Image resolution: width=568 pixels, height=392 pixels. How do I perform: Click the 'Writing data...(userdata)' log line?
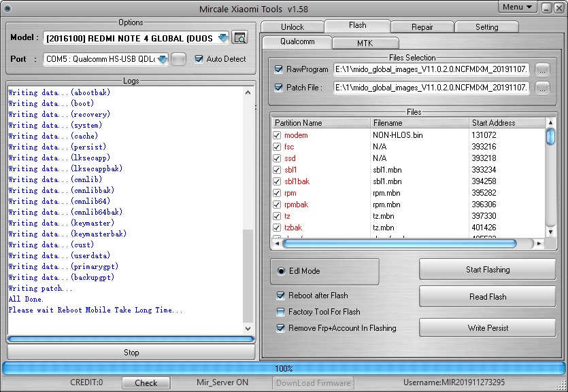(x=59, y=255)
